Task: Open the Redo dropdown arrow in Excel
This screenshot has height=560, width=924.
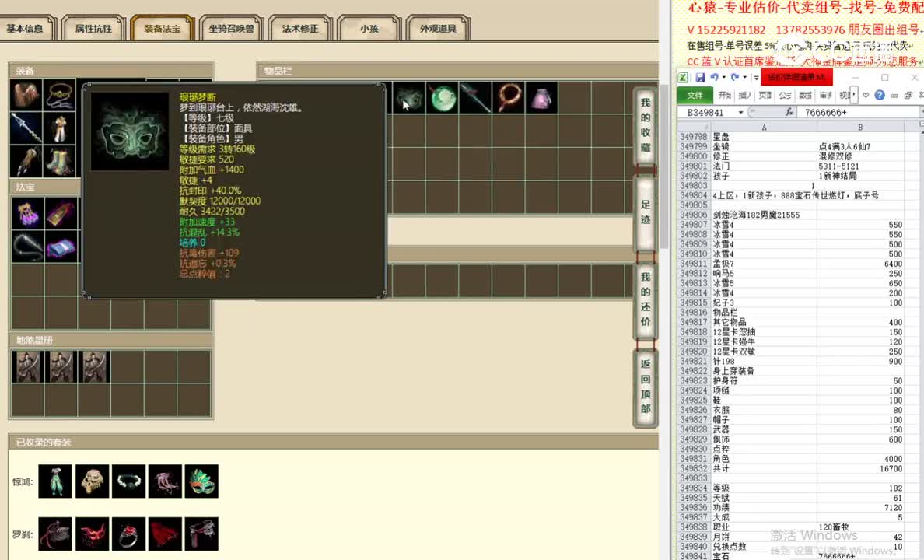Action: (744, 76)
